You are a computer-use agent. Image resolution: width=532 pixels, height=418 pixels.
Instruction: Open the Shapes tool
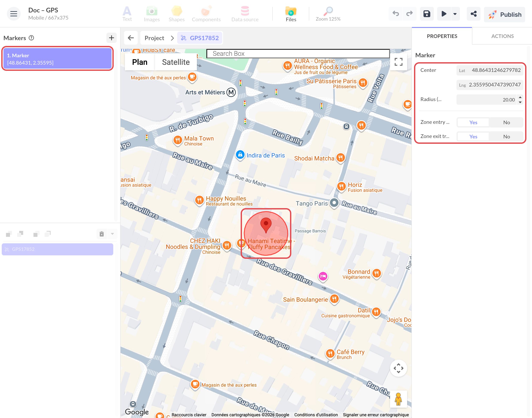tap(177, 14)
